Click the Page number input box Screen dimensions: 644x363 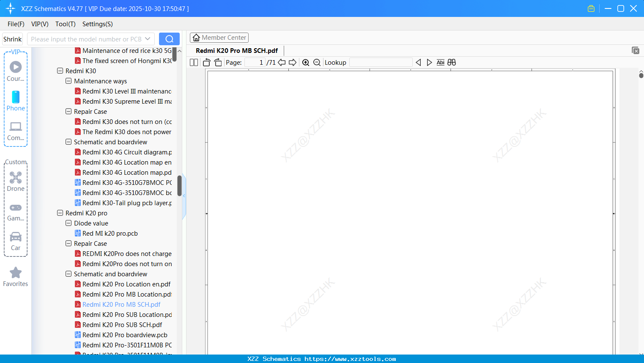255,63
